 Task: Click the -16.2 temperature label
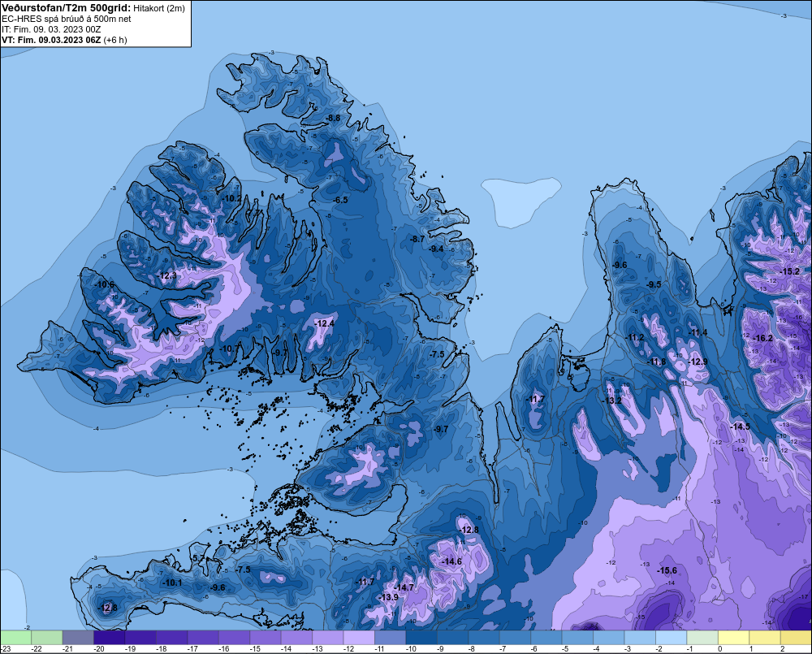(x=762, y=339)
